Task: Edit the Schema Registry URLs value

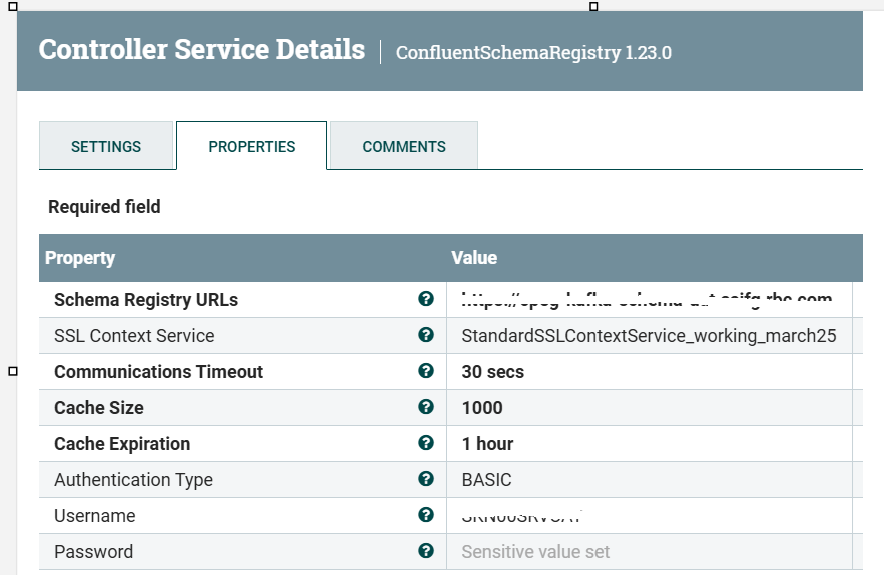Action: [x=649, y=299]
